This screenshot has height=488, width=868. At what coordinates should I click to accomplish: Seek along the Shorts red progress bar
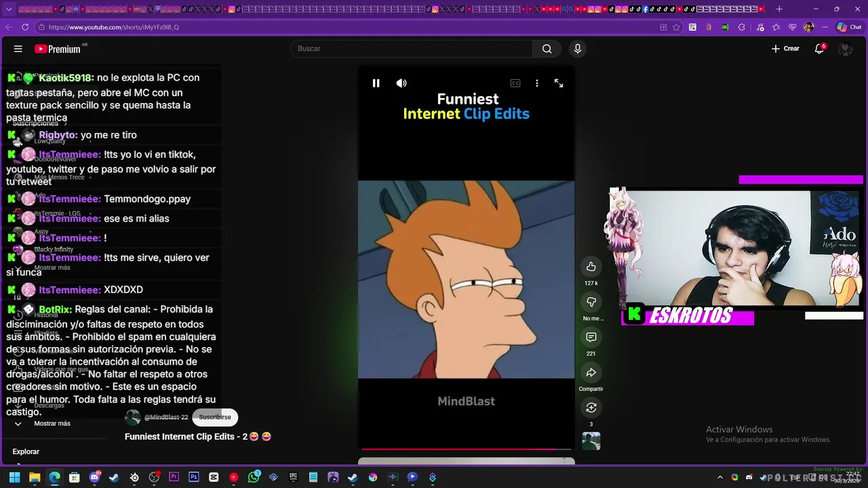(x=467, y=449)
